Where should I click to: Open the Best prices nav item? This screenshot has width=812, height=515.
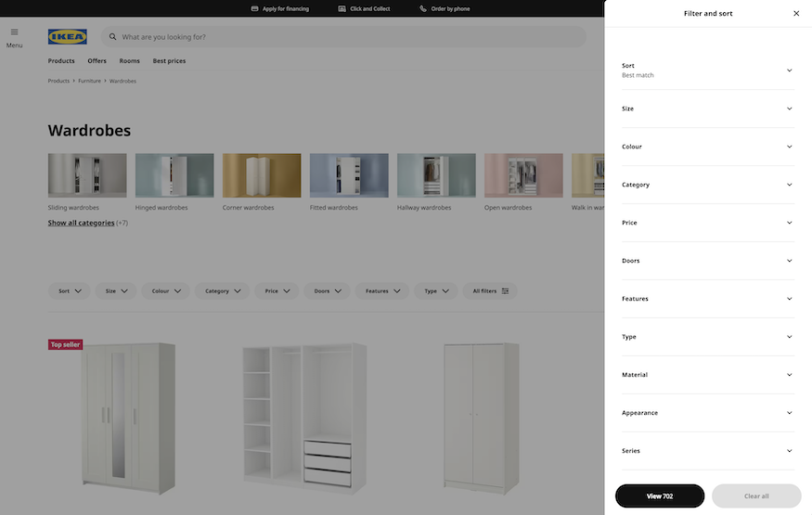(x=169, y=60)
